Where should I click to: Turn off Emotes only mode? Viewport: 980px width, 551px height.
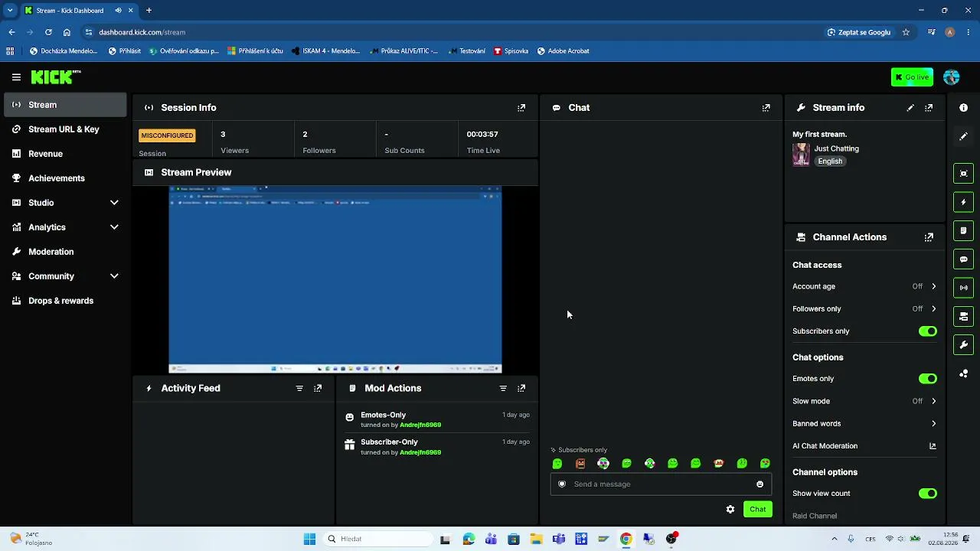tap(928, 379)
